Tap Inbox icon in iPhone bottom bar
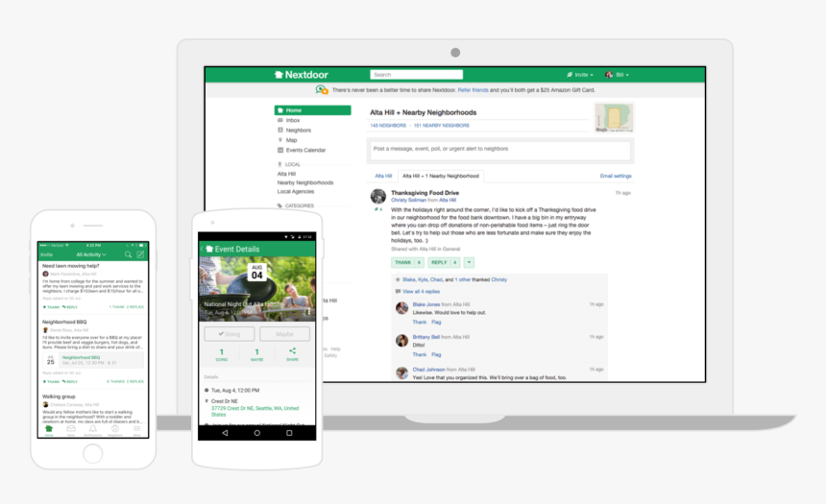The width and height of the screenshot is (826, 504). pos(70,430)
